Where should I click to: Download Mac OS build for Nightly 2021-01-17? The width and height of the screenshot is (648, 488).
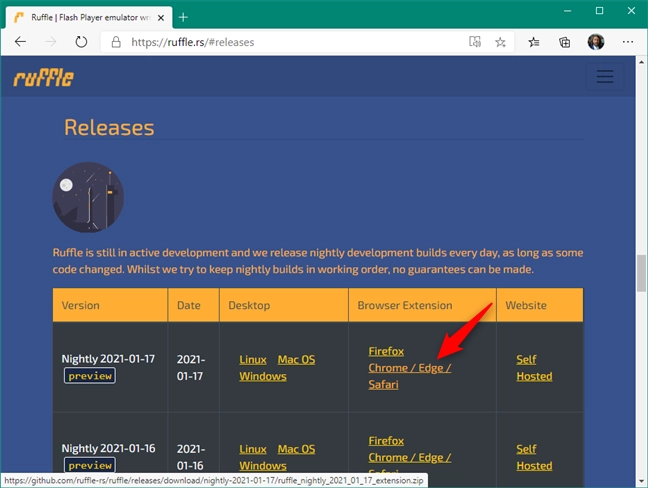296,359
